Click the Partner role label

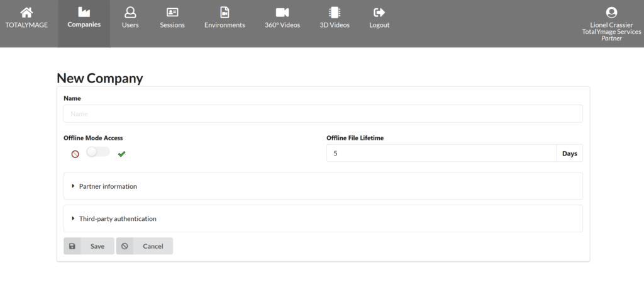pos(611,38)
